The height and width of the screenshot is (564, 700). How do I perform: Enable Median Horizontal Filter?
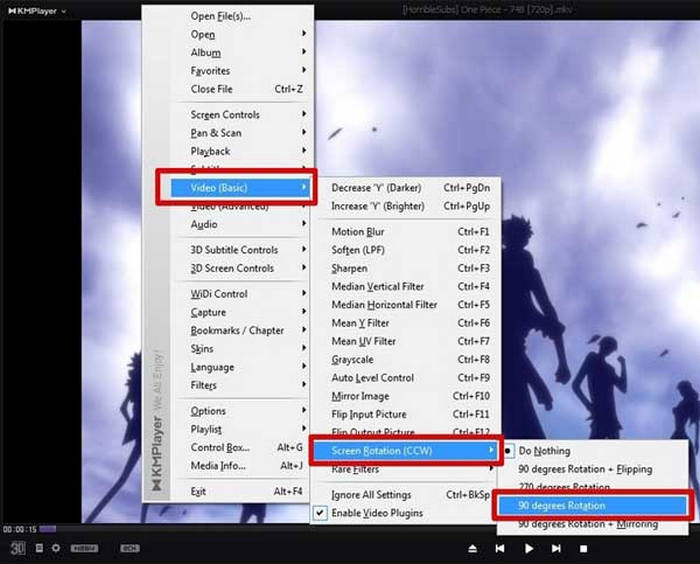pos(404,305)
